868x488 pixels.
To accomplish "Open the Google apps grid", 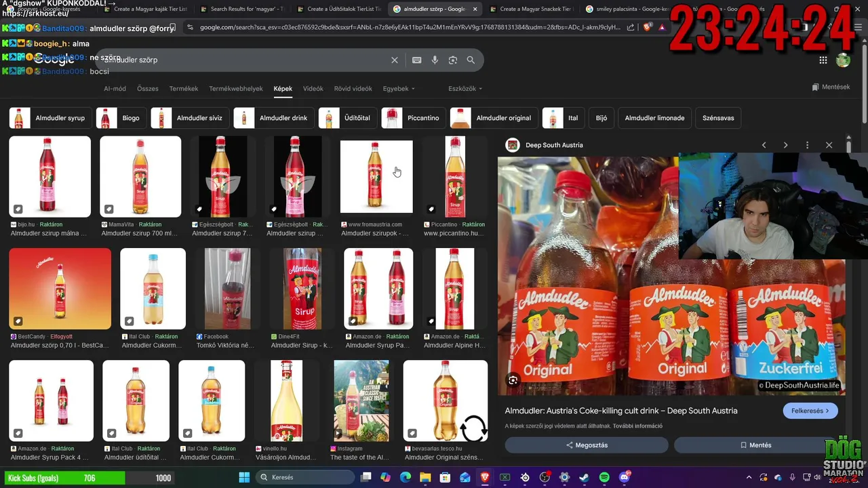I will (823, 60).
